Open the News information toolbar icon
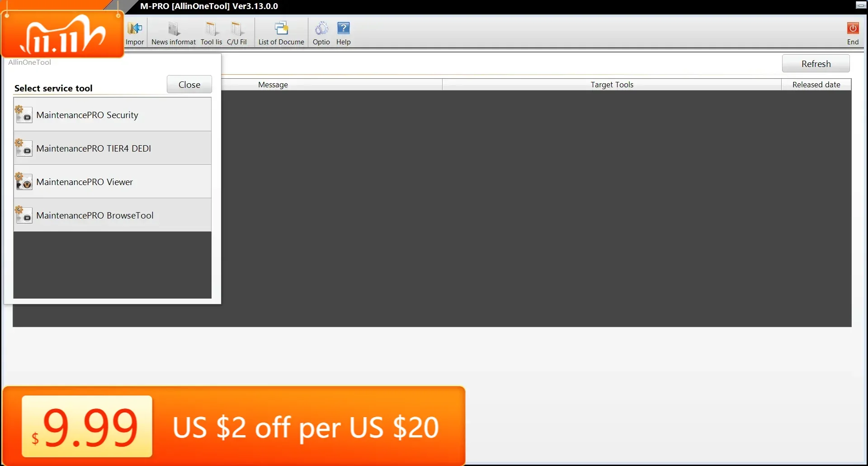The image size is (868, 466). [174, 29]
